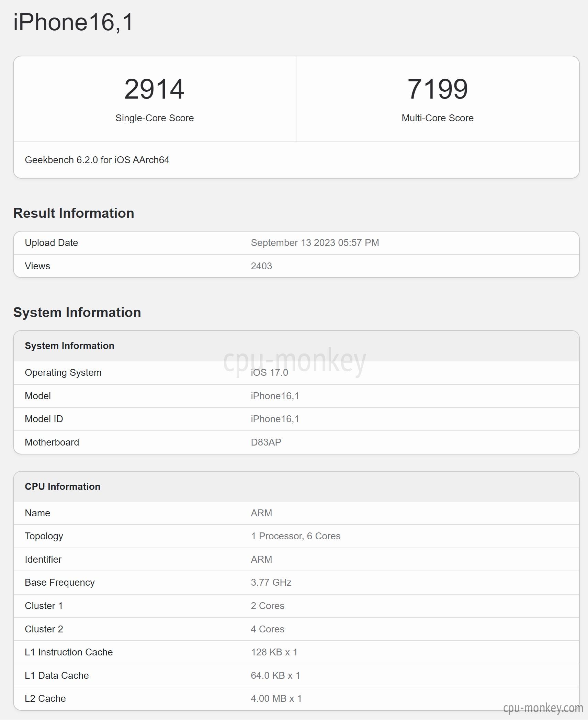Click the Identifier label
Image resolution: width=588 pixels, height=720 pixels.
pyautogui.click(x=43, y=559)
